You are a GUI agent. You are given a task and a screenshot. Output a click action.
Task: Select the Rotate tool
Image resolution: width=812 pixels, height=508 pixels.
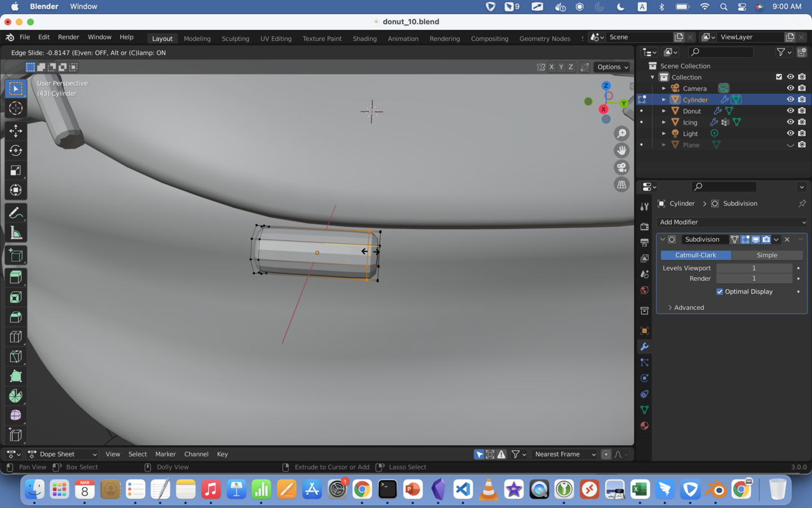click(x=16, y=151)
